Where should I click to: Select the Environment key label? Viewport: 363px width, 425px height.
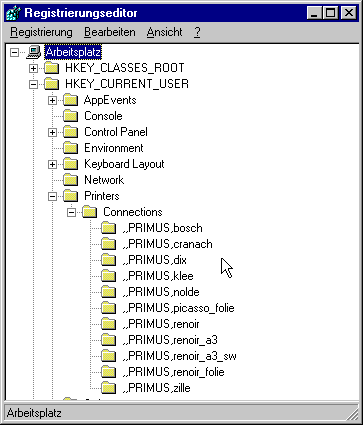coord(114,148)
